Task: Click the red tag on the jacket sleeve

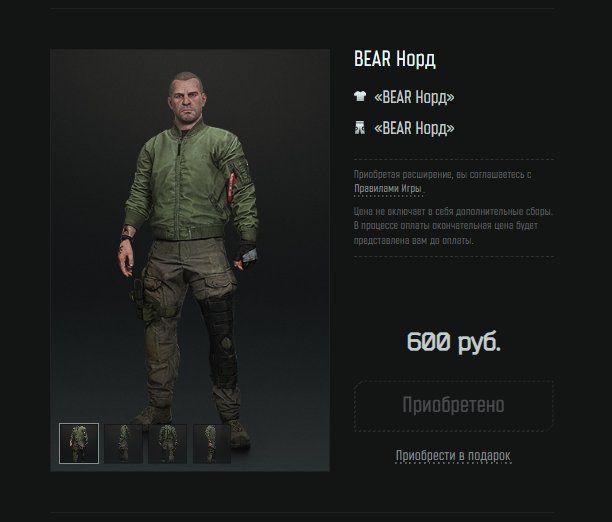Action: coord(232,184)
